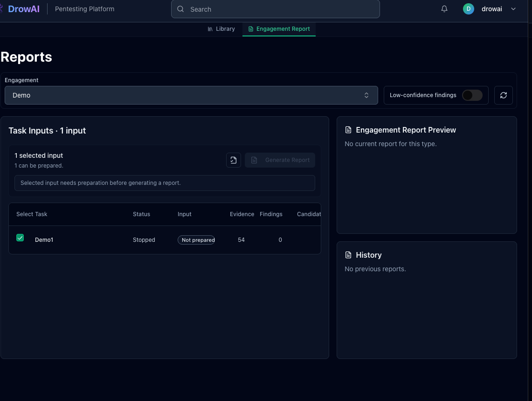Open the Engagement dropdown showing Demo
The image size is (532, 401).
pos(191,95)
